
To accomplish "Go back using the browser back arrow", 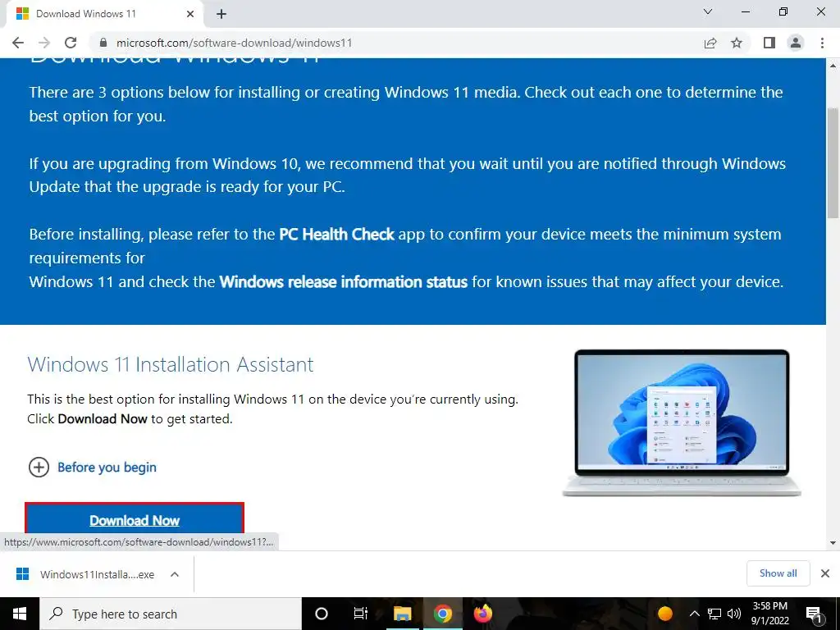I will (x=18, y=43).
